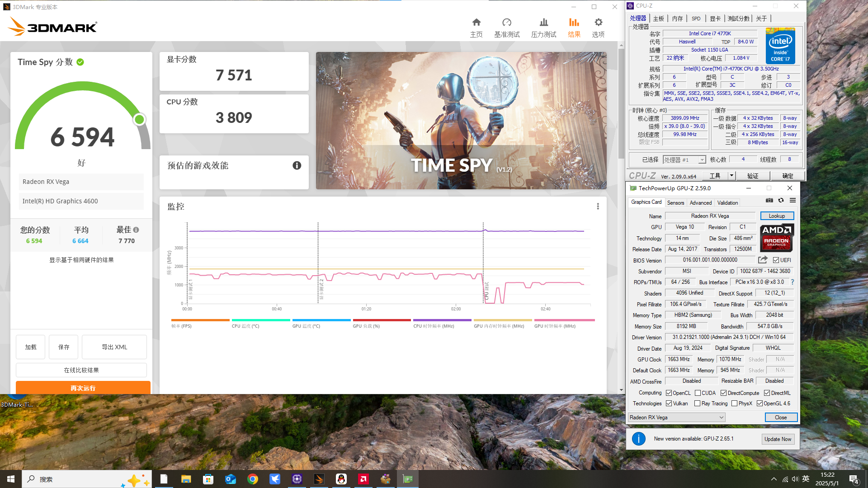
Task: Toggle OpenCL checkbox
Action: [x=669, y=393]
